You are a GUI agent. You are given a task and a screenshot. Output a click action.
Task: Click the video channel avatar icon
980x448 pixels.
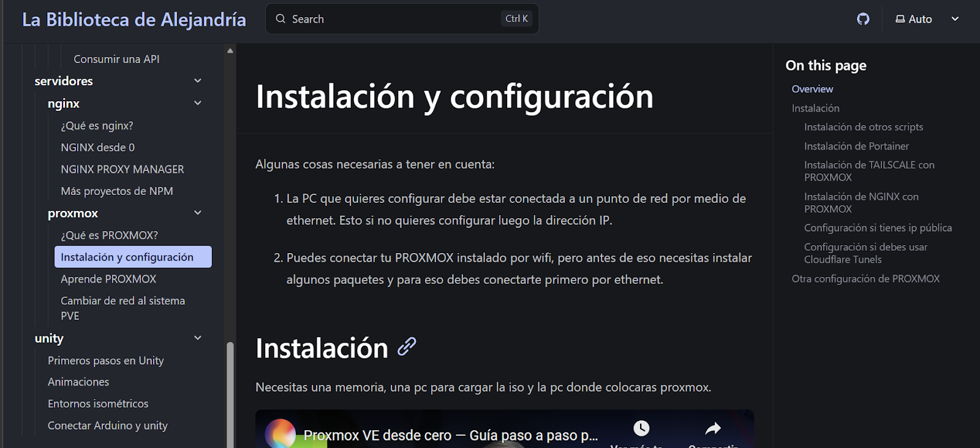(x=281, y=434)
